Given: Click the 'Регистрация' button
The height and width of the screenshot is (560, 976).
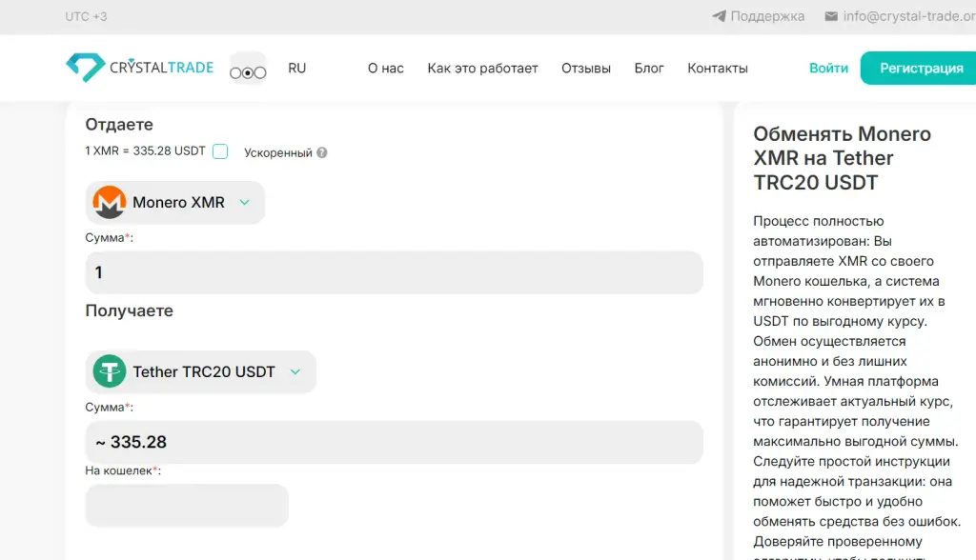Looking at the screenshot, I should (x=918, y=68).
